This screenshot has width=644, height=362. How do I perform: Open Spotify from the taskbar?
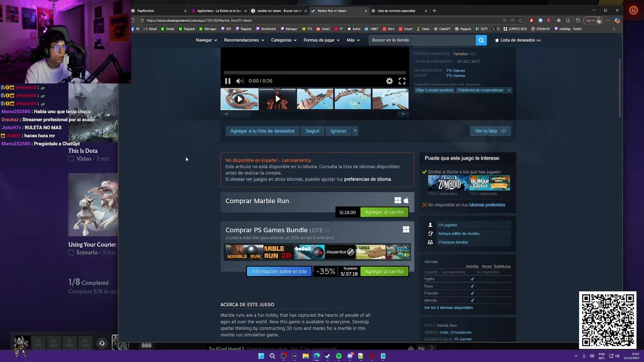[x=339, y=356]
